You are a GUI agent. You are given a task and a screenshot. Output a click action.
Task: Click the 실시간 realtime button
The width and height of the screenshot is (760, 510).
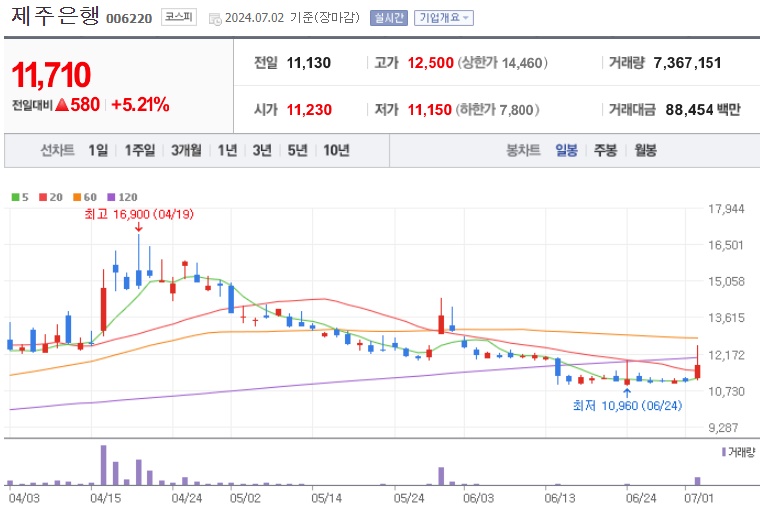[388, 18]
